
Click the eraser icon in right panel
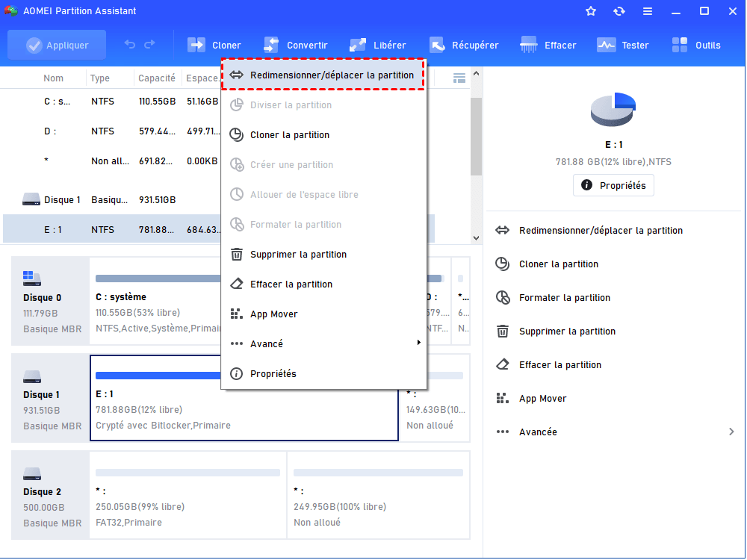[x=502, y=365]
